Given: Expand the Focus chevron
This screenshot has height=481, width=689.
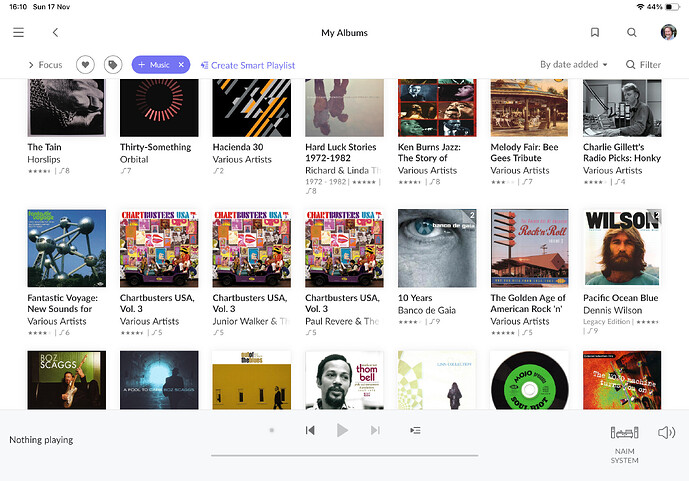Looking at the screenshot, I should (x=31, y=65).
